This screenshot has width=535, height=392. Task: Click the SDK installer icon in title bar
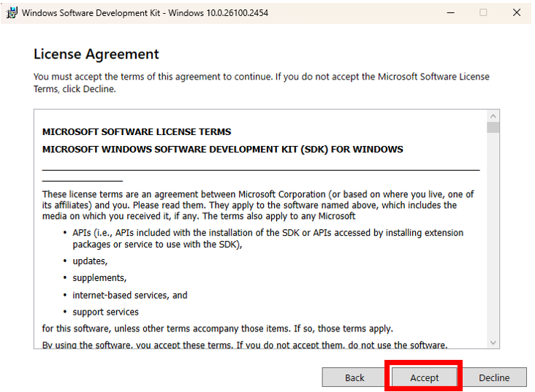click(x=12, y=12)
